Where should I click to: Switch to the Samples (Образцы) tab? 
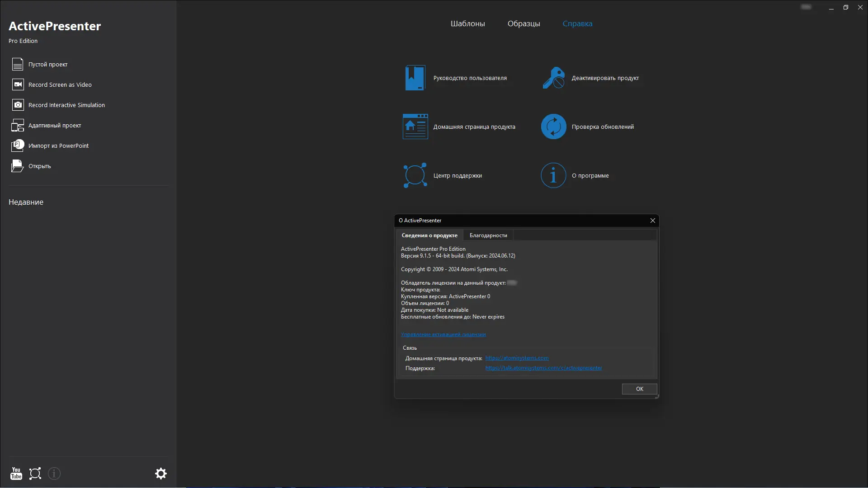[x=524, y=23]
